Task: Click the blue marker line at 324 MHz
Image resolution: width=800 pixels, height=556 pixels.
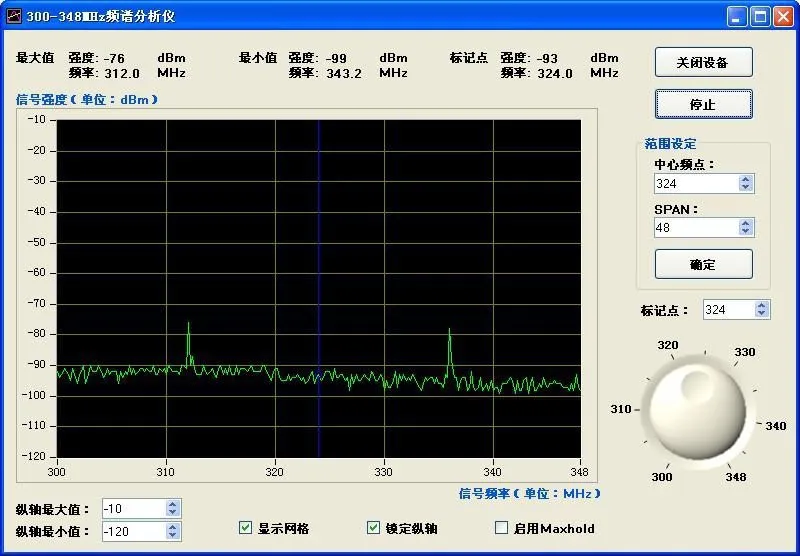Action: (x=318, y=289)
